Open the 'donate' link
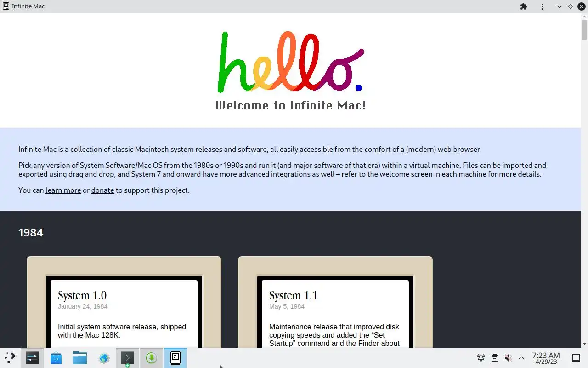 [102, 190]
